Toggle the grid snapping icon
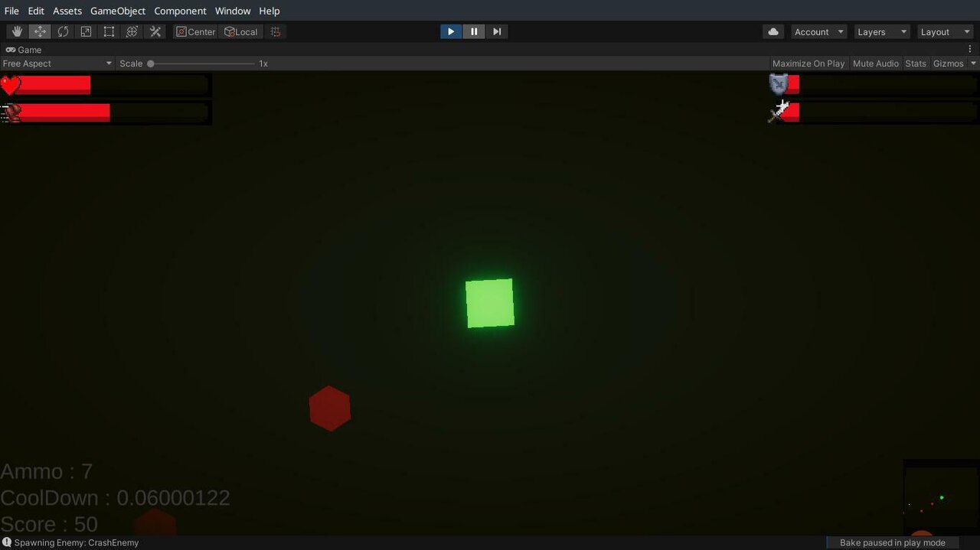This screenshot has height=550, width=980. 276,31
